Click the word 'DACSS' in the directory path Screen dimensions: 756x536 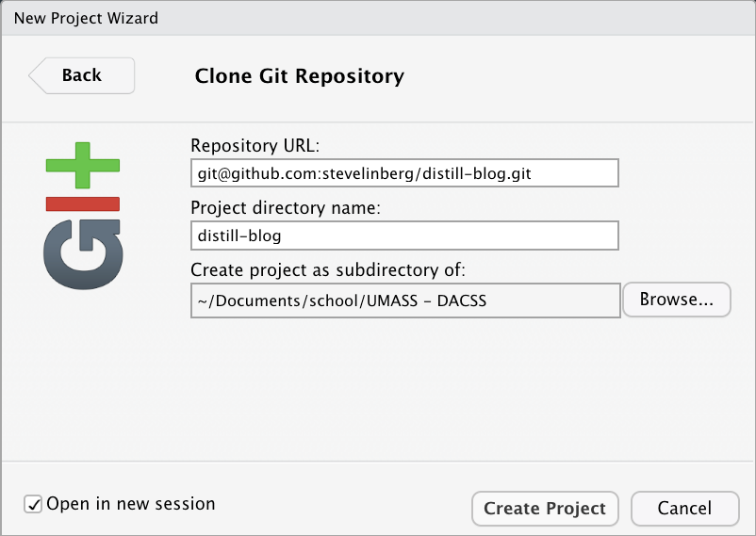[x=461, y=300]
